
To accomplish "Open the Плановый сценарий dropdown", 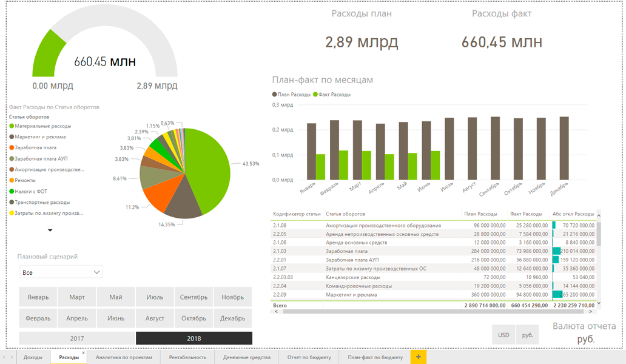I will pos(61,272).
